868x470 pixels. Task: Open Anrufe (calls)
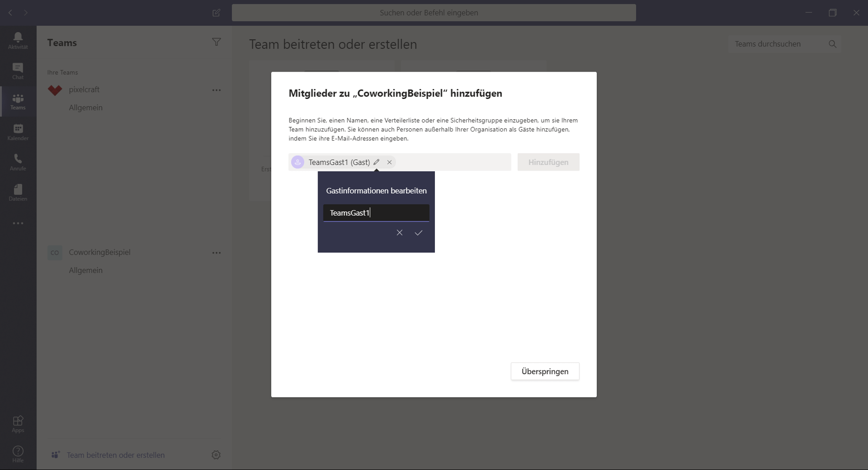tap(18, 162)
